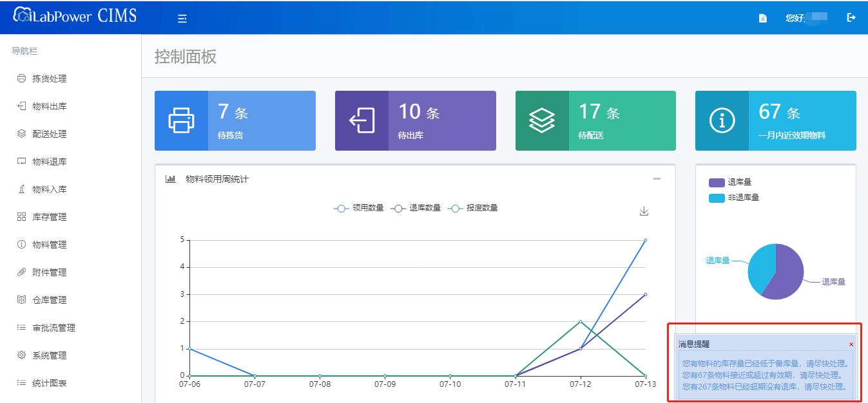
Task: Click the paperclip icon beside 附件管理
Action: click(x=21, y=272)
